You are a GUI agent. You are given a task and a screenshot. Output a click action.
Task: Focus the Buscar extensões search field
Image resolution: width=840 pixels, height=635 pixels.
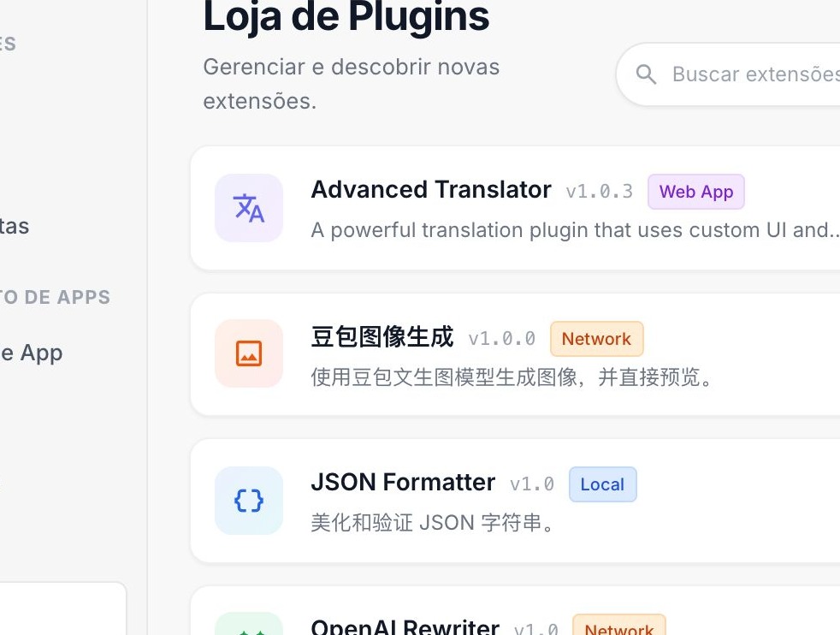click(x=729, y=74)
